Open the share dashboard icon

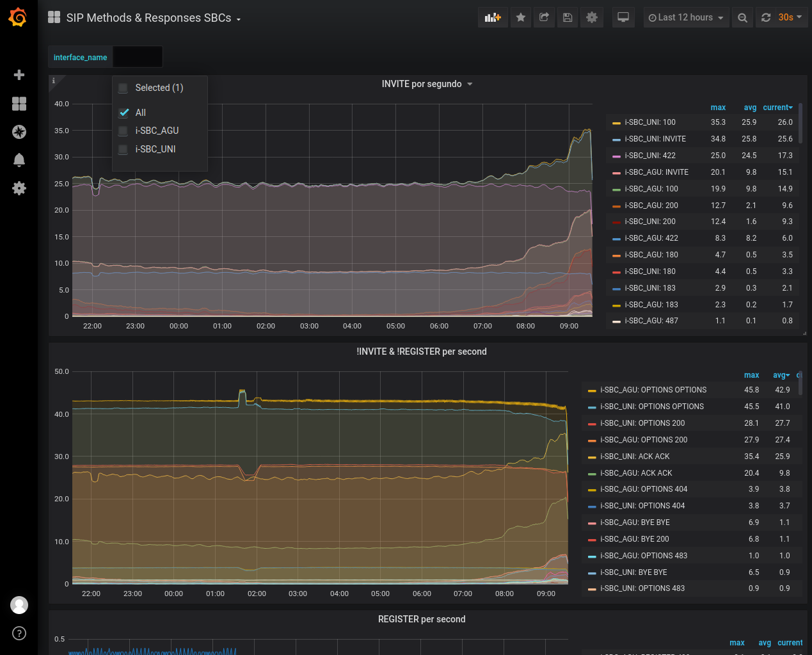coord(544,17)
